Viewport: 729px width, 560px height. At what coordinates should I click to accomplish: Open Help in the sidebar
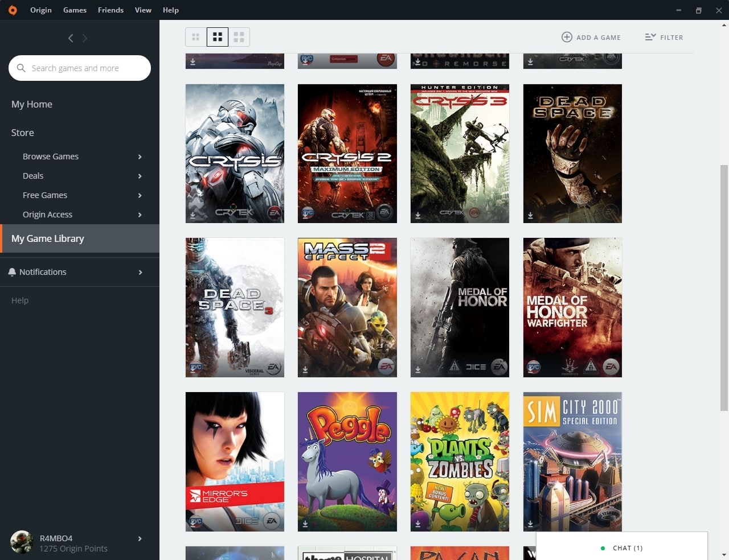(20, 300)
